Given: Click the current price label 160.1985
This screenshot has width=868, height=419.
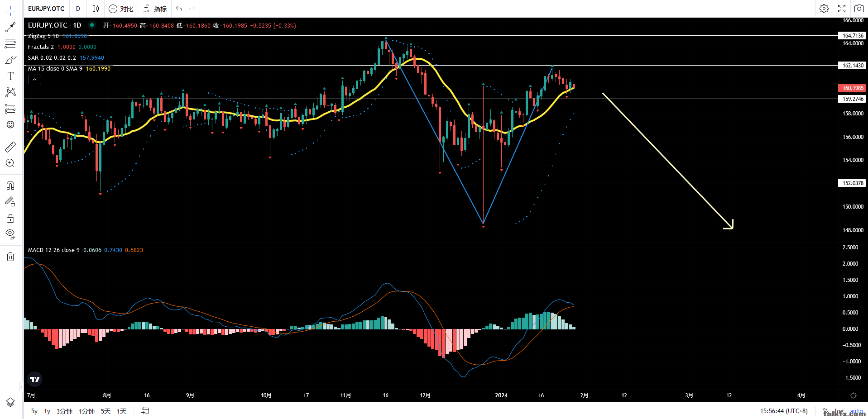Looking at the screenshot, I should 853,88.
